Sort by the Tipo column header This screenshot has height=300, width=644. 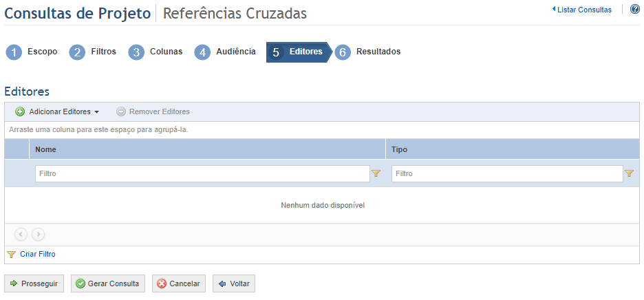tap(513, 149)
